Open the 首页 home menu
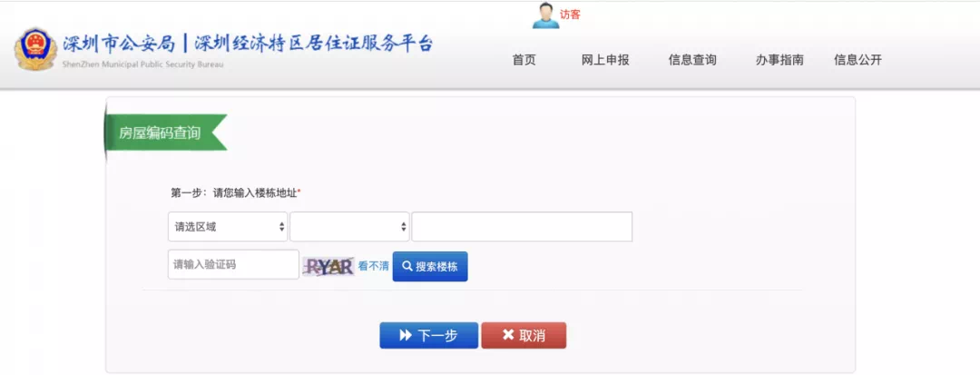The width and height of the screenshot is (980, 375). coord(524,60)
